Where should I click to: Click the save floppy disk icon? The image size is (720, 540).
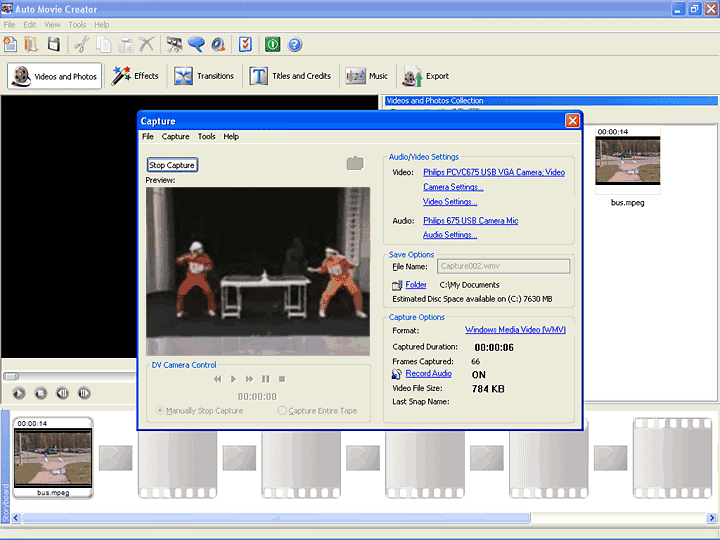click(x=53, y=44)
